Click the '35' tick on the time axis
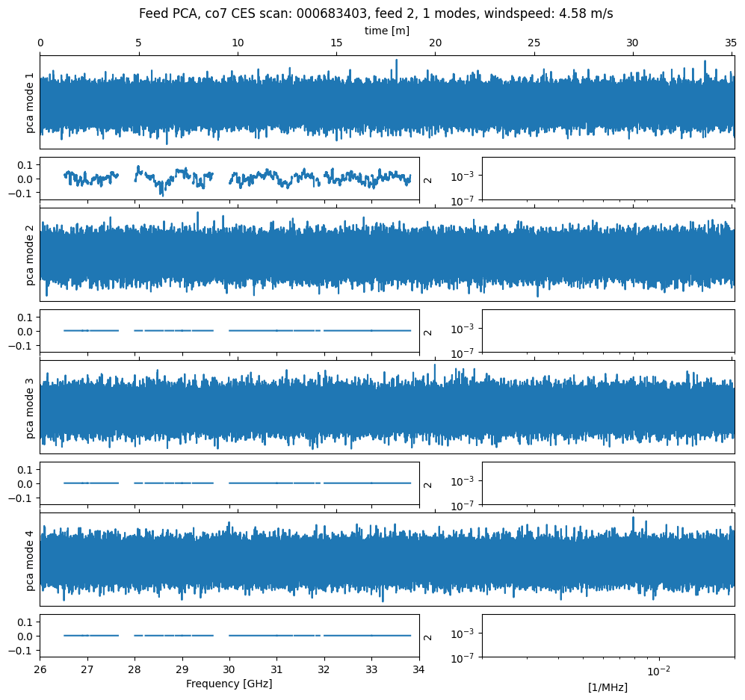745x700 pixels. point(731,44)
